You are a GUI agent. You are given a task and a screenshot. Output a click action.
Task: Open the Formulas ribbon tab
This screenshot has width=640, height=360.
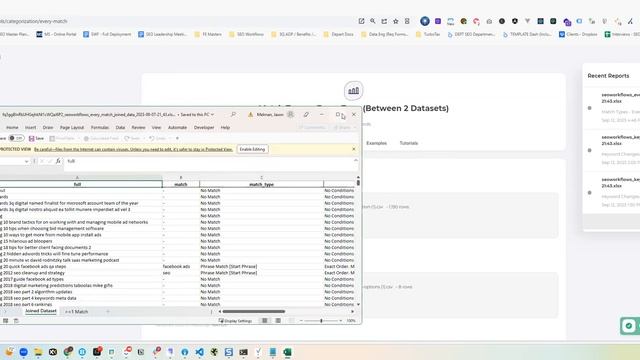[x=100, y=127]
